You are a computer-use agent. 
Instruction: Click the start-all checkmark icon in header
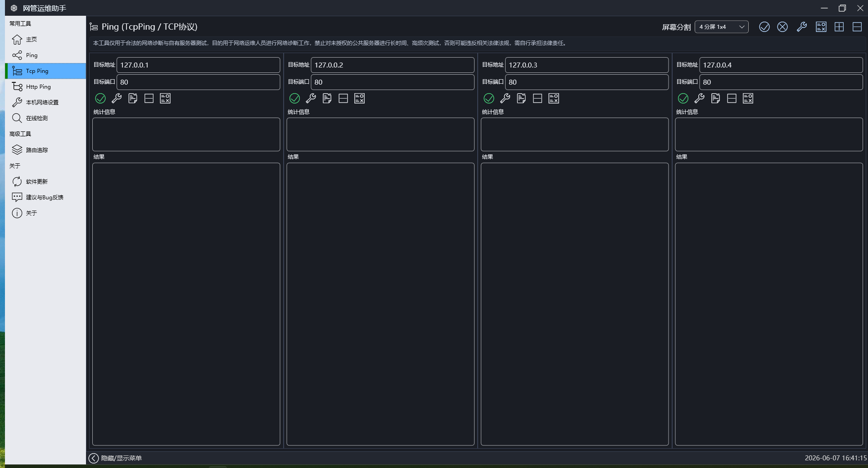pyautogui.click(x=764, y=27)
